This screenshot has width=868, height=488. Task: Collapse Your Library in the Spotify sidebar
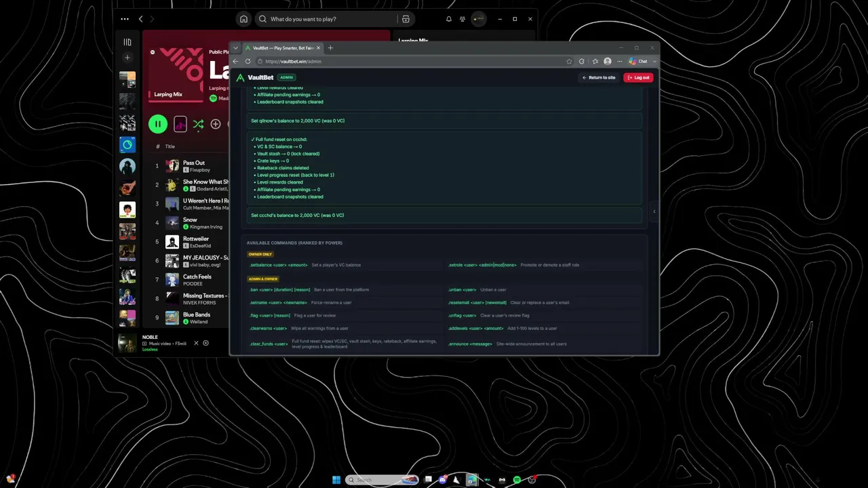pyautogui.click(x=127, y=42)
